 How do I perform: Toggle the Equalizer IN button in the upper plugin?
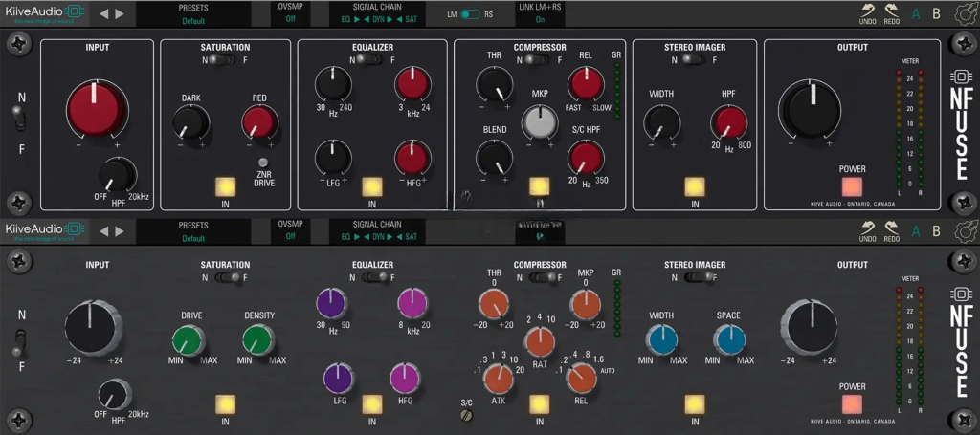click(x=372, y=187)
